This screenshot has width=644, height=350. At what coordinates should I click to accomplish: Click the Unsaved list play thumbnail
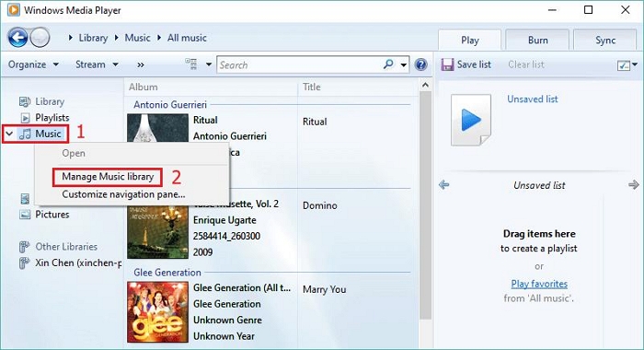click(471, 120)
